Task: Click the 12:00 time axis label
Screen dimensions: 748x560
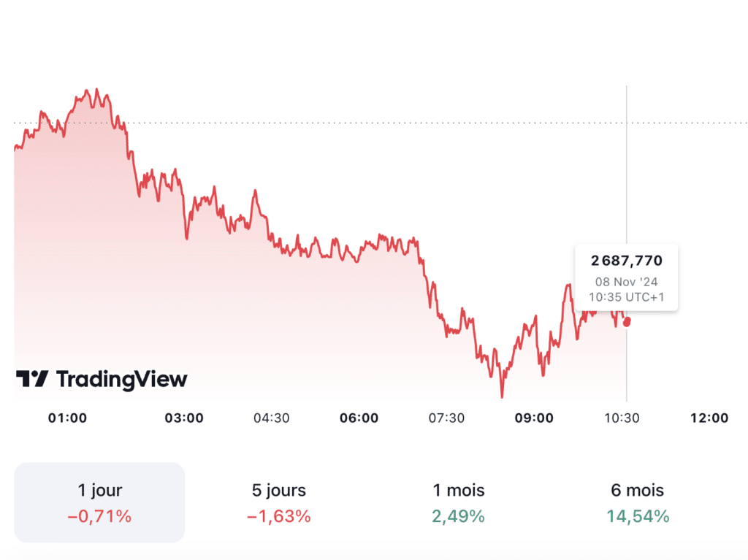Action: [709, 418]
